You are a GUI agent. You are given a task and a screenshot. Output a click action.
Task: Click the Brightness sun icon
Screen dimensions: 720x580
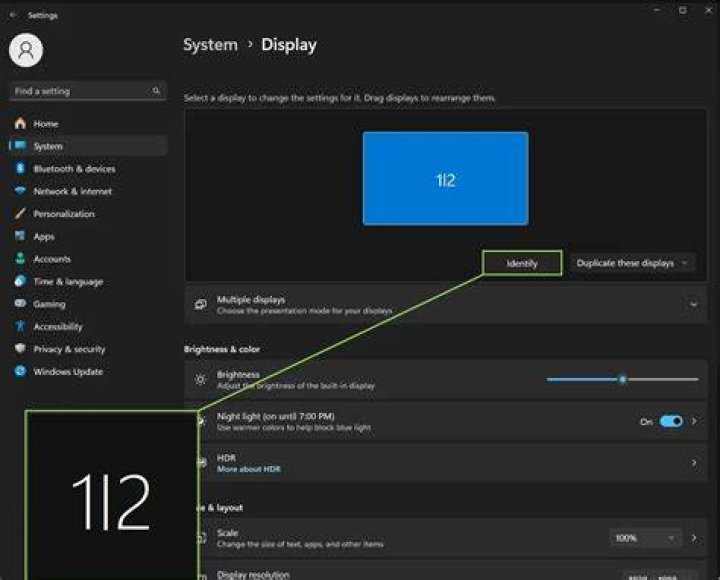coord(200,379)
